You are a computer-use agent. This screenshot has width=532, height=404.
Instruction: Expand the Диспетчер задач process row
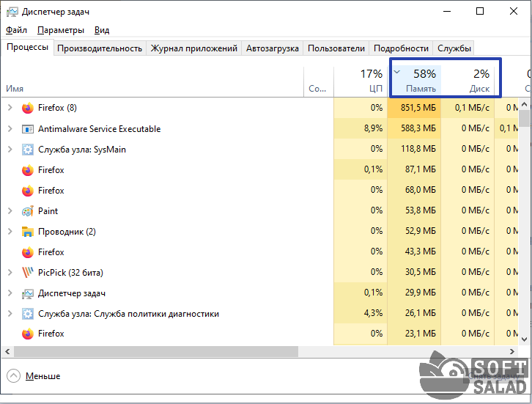(10, 293)
